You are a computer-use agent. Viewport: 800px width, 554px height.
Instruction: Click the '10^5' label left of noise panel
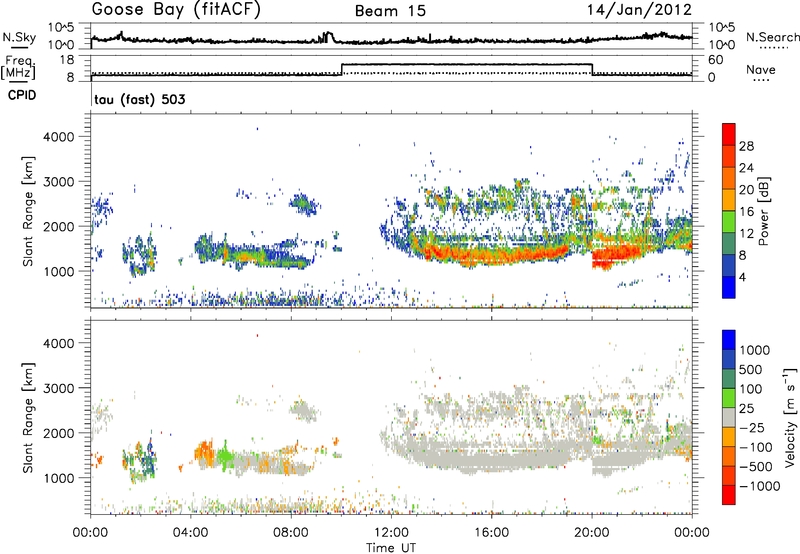tap(61, 27)
